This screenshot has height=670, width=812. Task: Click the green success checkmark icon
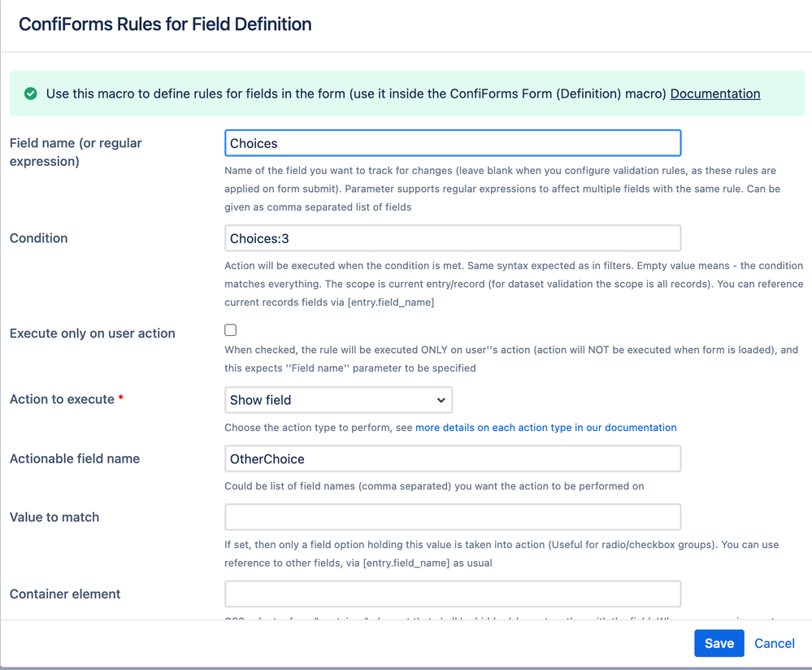tap(31, 94)
